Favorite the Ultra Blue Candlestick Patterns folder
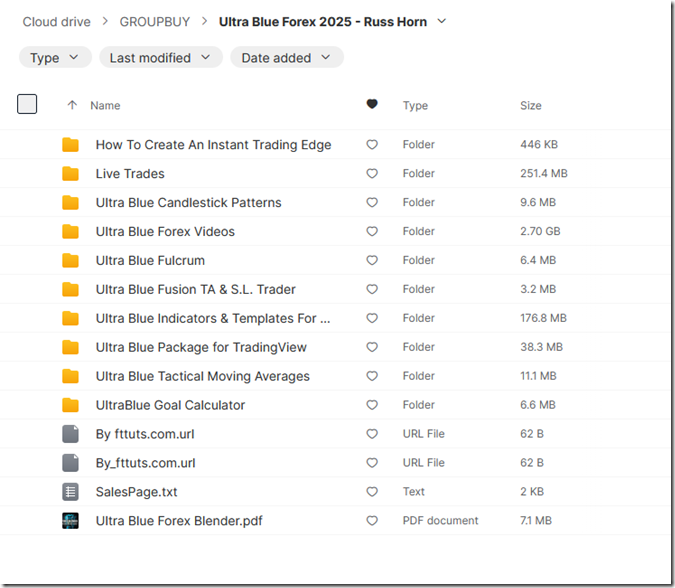The image size is (675, 588). [x=372, y=202]
